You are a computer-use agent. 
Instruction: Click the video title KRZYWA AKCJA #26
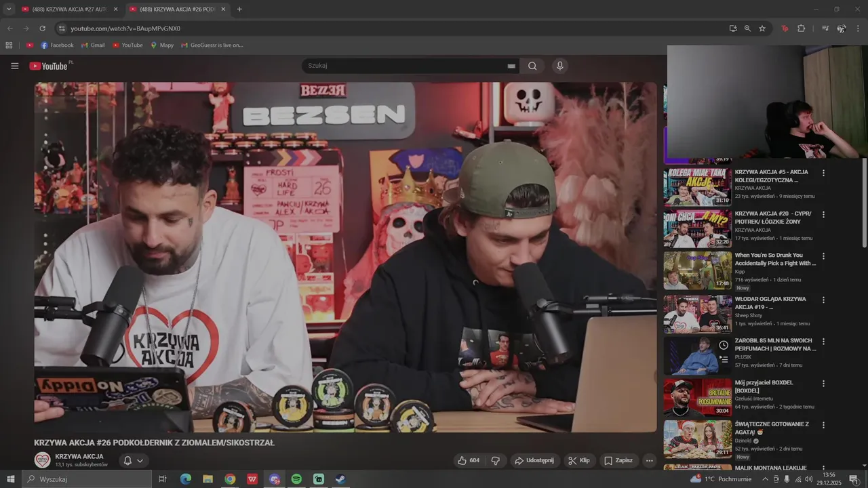click(155, 443)
